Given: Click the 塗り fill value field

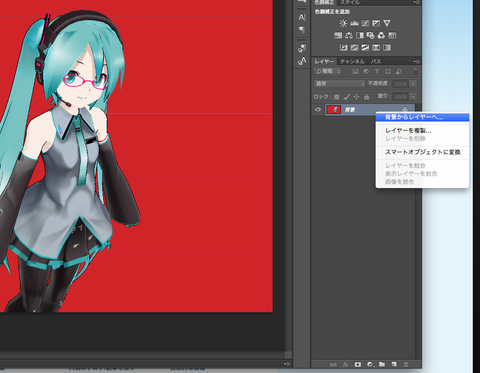Looking at the screenshot, I should tap(400, 97).
